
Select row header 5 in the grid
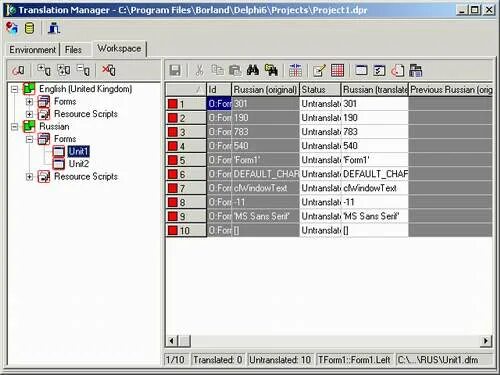[186, 160]
